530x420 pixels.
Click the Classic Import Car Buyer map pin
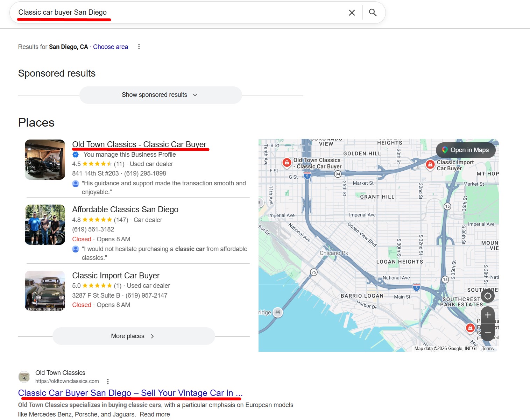click(x=430, y=164)
